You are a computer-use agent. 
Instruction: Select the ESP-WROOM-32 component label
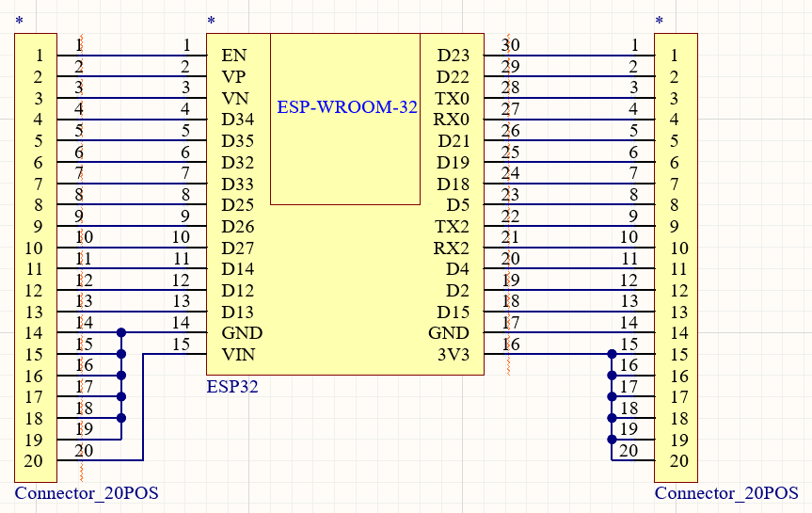point(346,107)
